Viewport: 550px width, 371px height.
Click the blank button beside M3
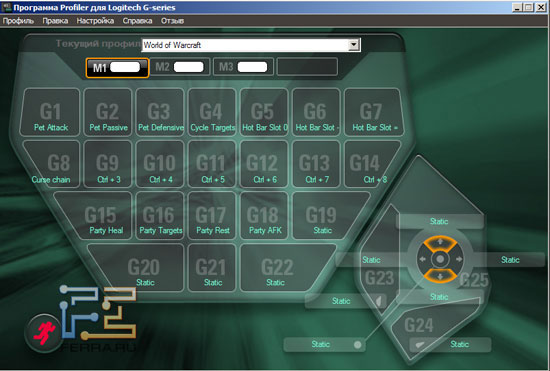tap(307, 67)
